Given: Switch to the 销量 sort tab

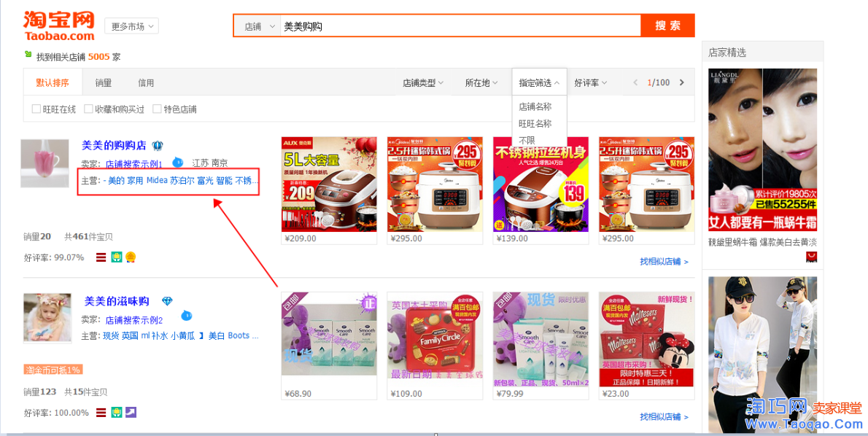Looking at the screenshot, I should tap(104, 82).
